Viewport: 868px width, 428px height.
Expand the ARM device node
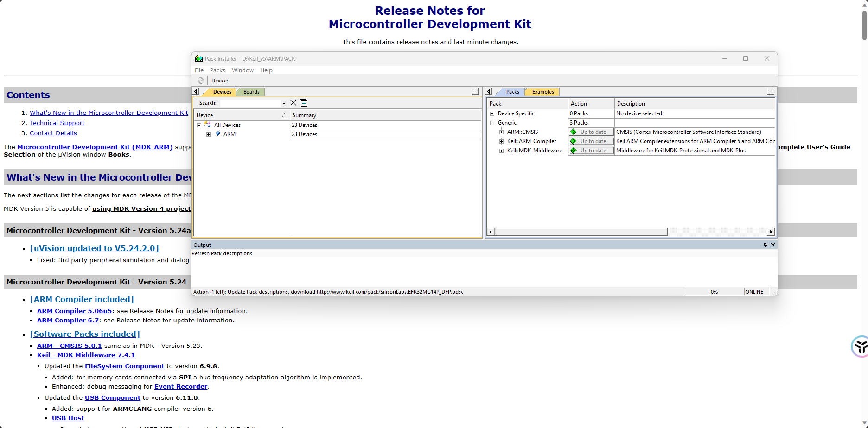[x=208, y=134]
